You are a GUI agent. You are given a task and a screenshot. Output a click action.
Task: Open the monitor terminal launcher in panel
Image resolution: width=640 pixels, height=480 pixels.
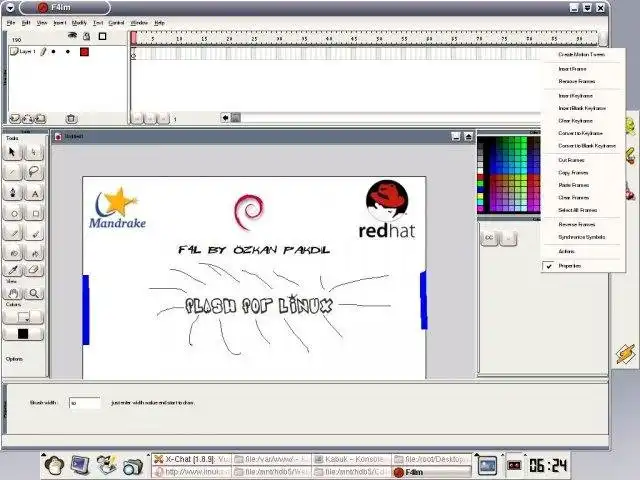80,465
